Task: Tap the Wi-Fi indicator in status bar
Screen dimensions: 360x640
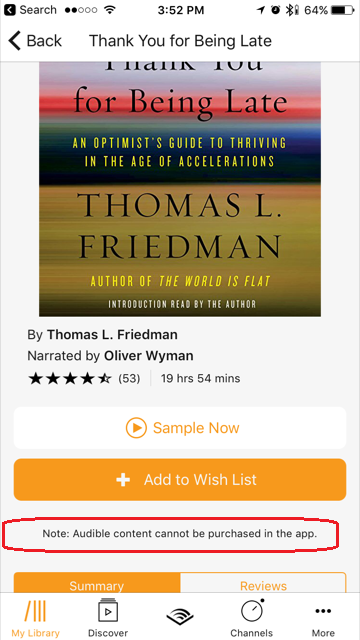Action: click(x=109, y=10)
